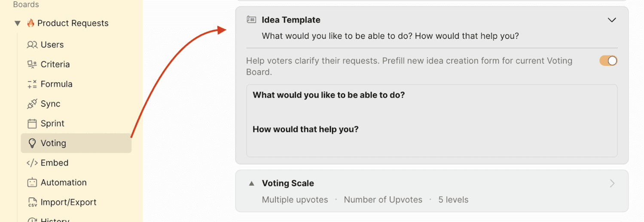644x222 pixels.
Task: Click the Sprint calendar icon
Action: 32,124
